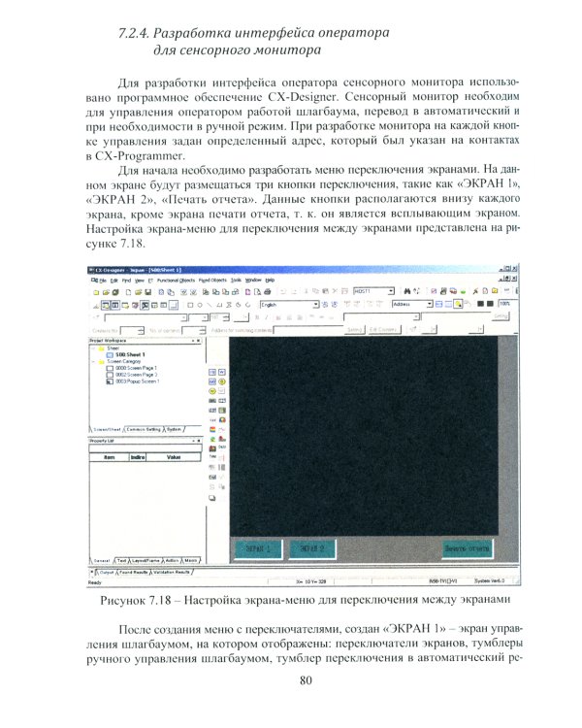Select the Date object icon
This screenshot has width=582, height=728.
pos(222,447)
